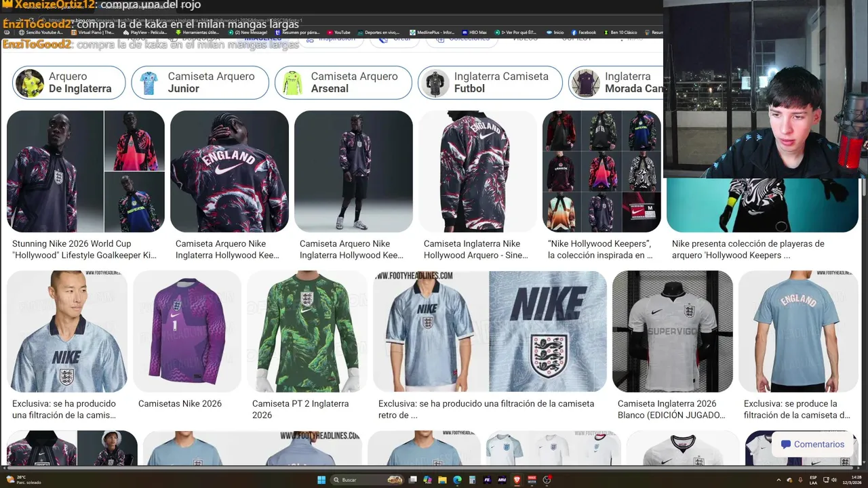Open full-body model standing image
Image resolution: width=868 pixels, height=488 pixels.
[x=353, y=171]
